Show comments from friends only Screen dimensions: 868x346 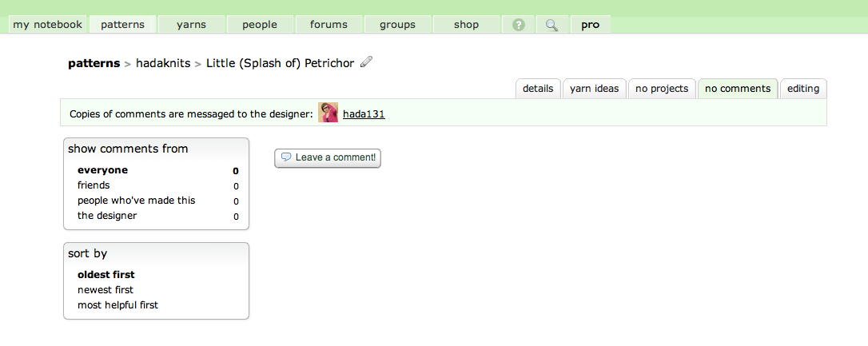pos(94,185)
